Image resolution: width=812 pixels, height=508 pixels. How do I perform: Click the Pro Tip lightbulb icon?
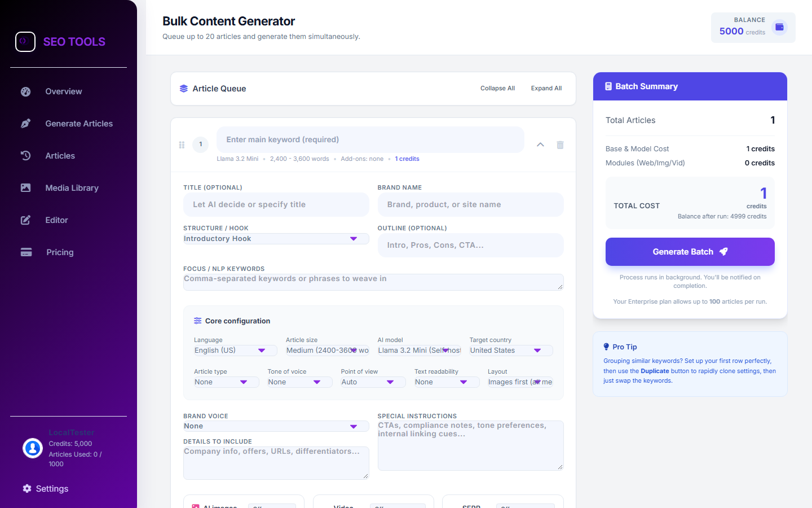coord(606,347)
